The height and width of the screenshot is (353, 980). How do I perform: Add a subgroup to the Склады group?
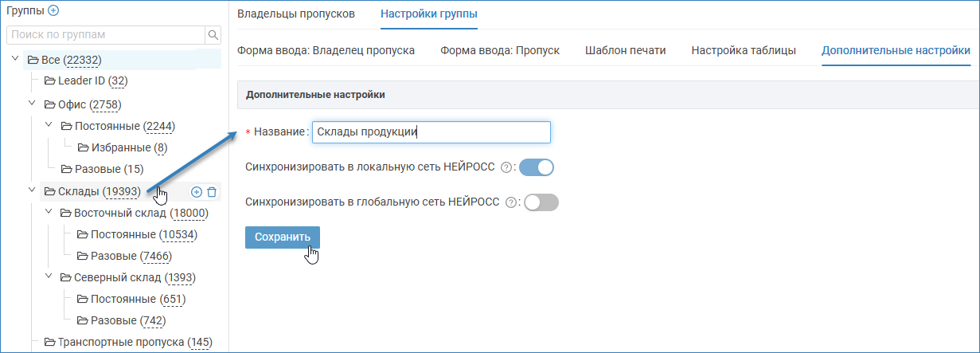tap(197, 191)
